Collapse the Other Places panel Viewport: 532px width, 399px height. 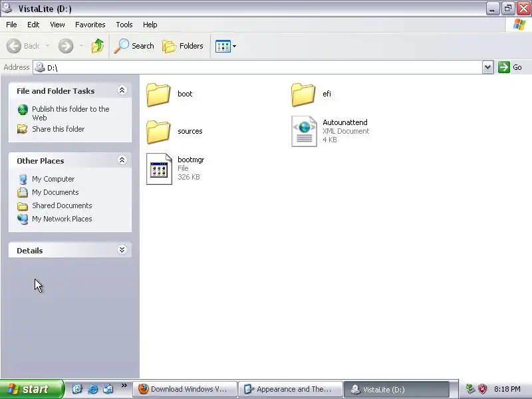[x=122, y=160]
